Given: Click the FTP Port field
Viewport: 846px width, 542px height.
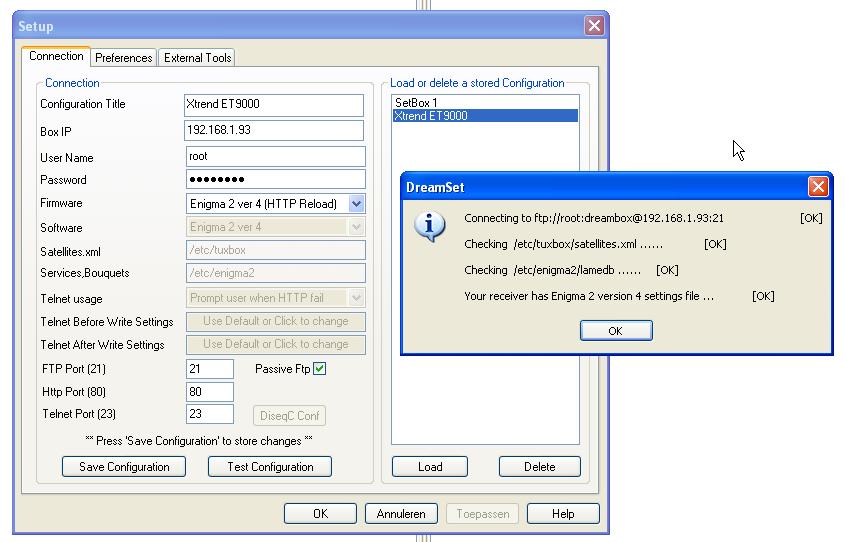Looking at the screenshot, I should pos(210,369).
